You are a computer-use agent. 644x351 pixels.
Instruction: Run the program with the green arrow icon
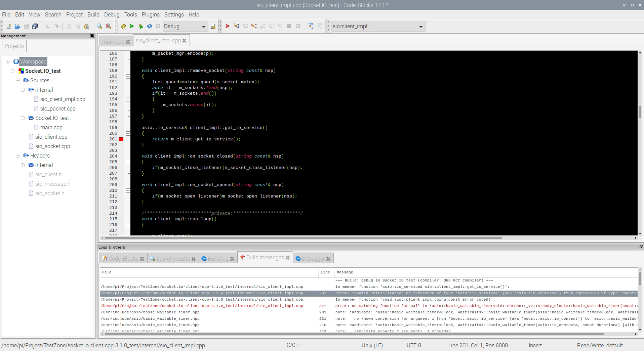click(132, 26)
